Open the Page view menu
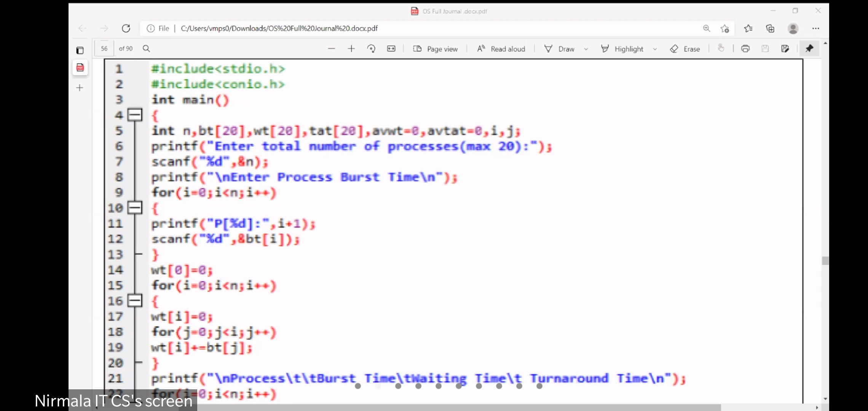Image resolution: width=868 pixels, height=411 pixels. coord(436,49)
